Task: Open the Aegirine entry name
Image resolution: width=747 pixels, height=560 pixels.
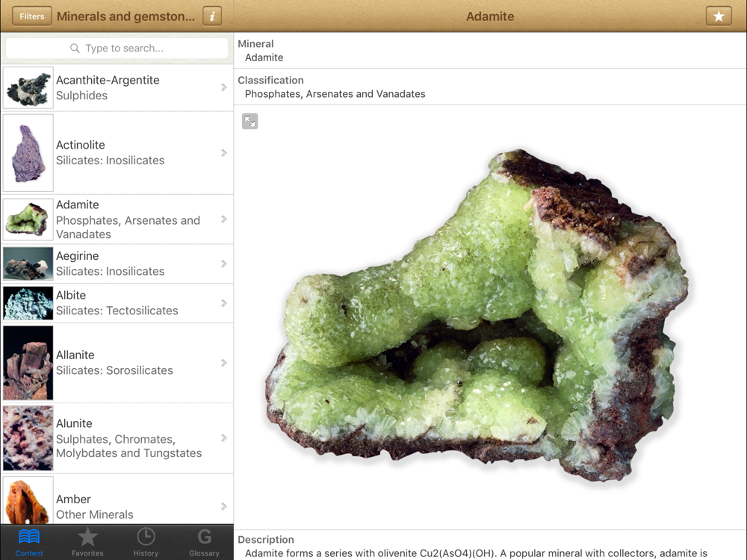Action: 78,256
